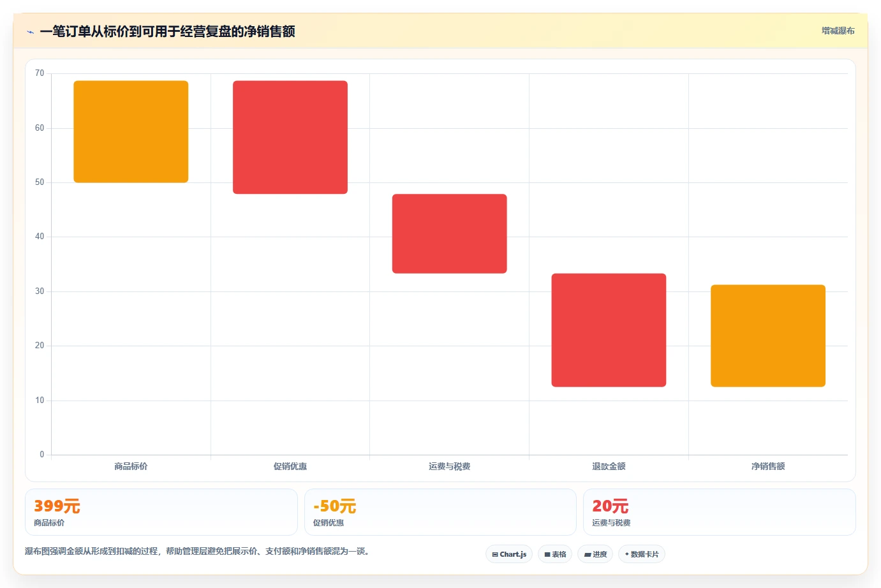Click the orange 净销售额 bar
The width and height of the screenshot is (881, 588).
point(768,335)
